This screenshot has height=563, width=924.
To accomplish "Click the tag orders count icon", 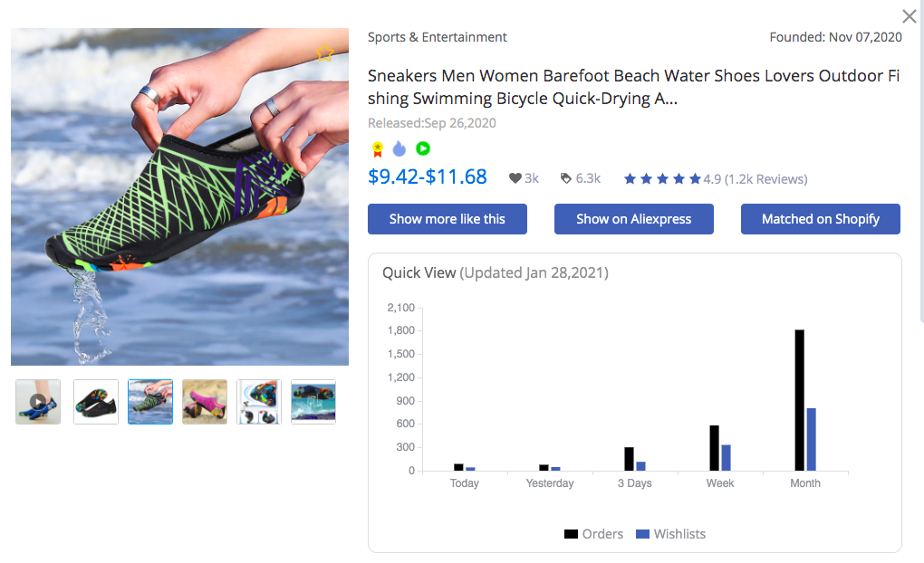I will click(565, 178).
